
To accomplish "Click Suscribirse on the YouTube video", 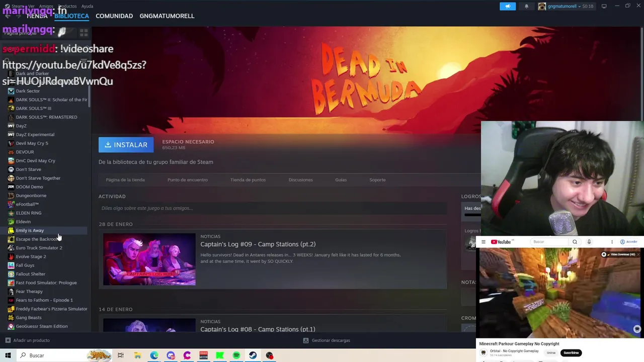I will point(571,353).
